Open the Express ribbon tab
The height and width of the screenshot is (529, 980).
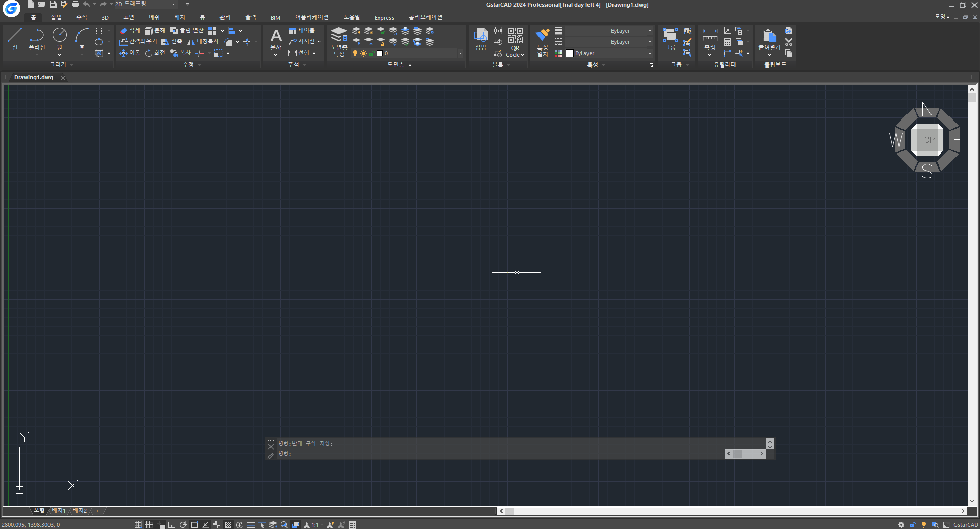(x=384, y=17)
